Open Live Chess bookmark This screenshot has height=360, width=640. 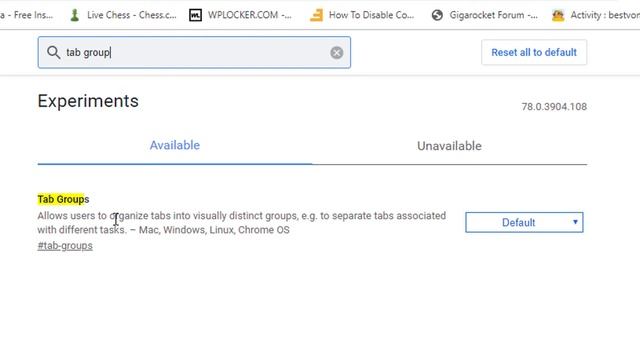pyautogui.click(x=124, y=15)
